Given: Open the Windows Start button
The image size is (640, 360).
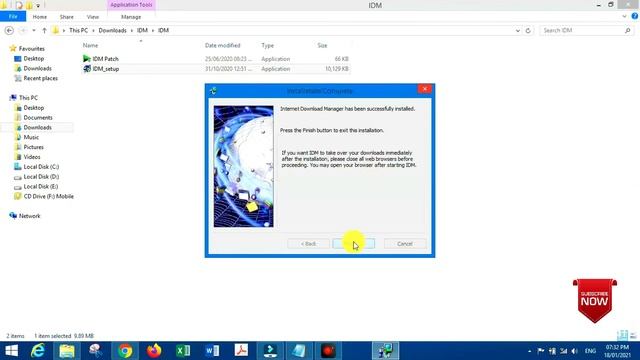Looking at the screenshot, I should coord(11,351).
